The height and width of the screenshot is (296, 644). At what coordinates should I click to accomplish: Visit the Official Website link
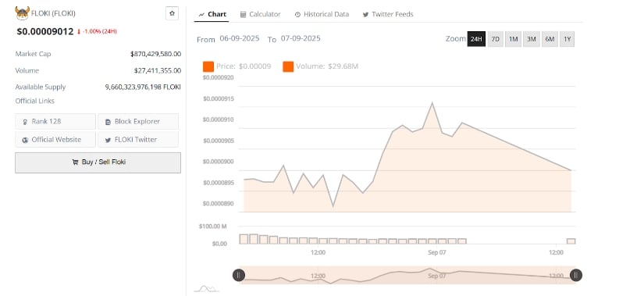(x=55, y=139)
